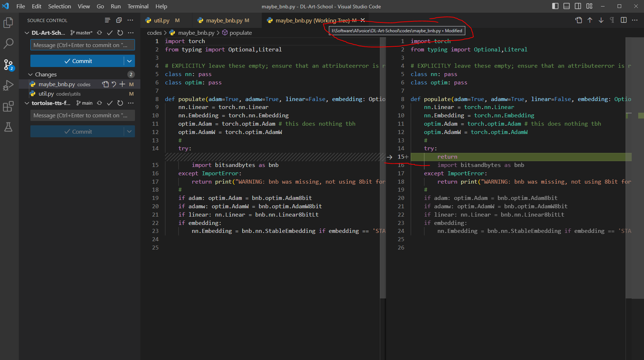The width and height of the screenshot is (644, 360).
Task: Open more actions for DL-Art-School repository
Action: click(x=131, y=33)
